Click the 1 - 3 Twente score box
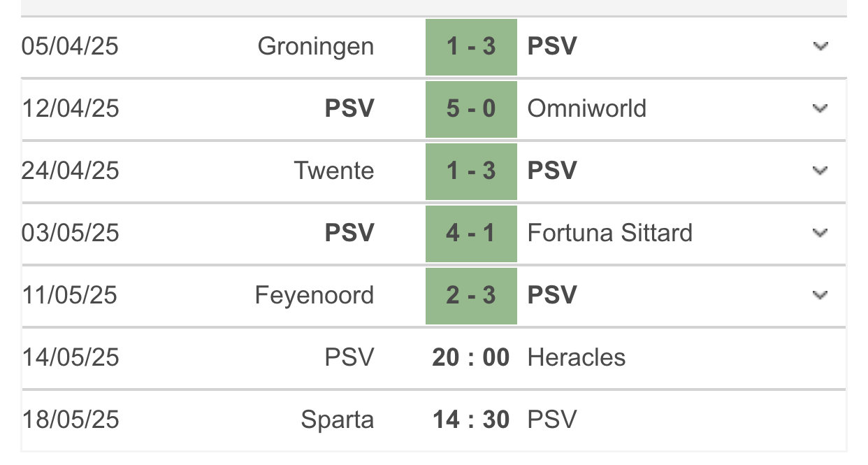The image size is (868, 465). 471,171
